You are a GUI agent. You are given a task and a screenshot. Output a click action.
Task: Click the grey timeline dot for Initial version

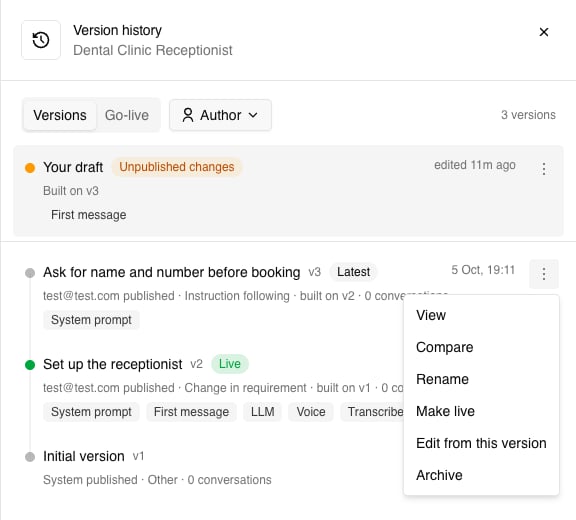point(30,457)
